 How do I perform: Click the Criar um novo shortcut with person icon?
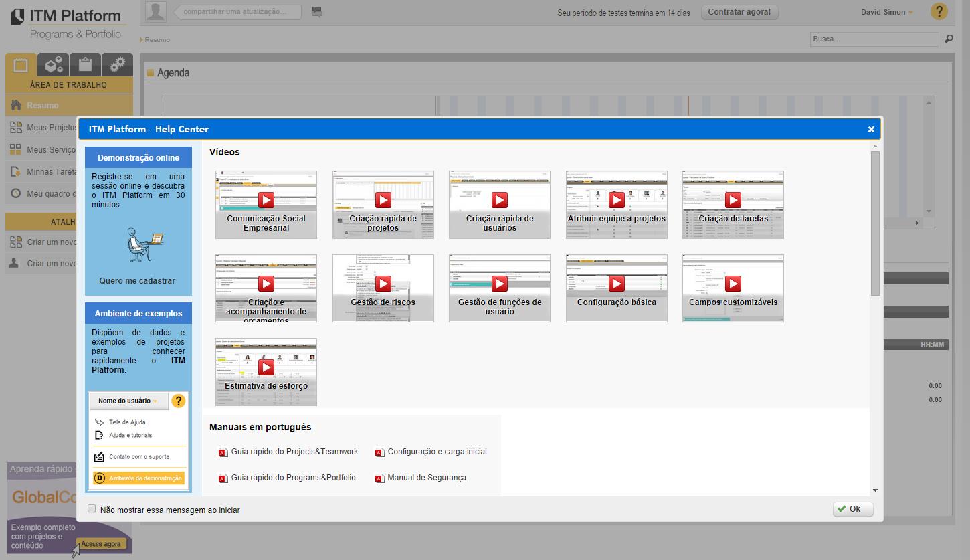pos(41,264)
